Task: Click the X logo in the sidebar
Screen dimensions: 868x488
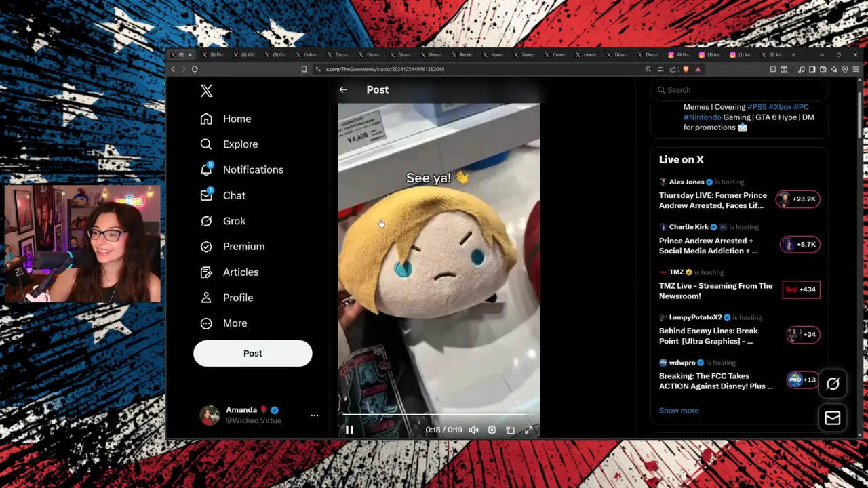Action: 207,91
